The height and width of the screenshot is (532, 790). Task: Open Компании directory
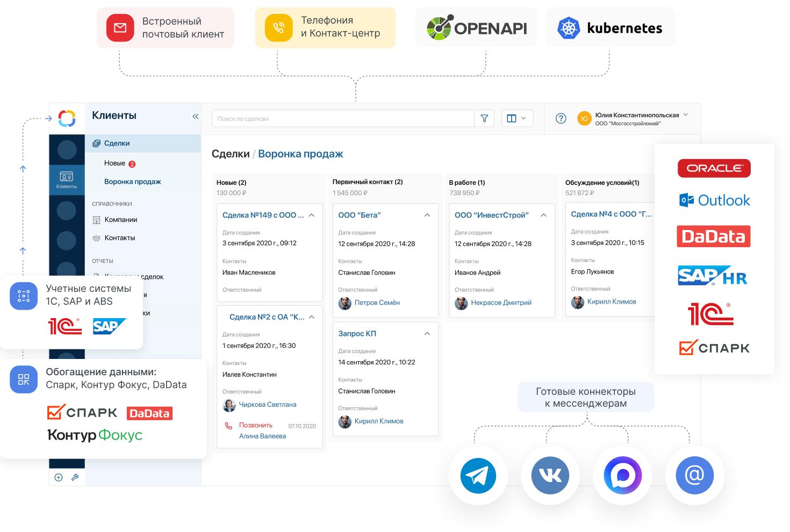coord(121,220)
